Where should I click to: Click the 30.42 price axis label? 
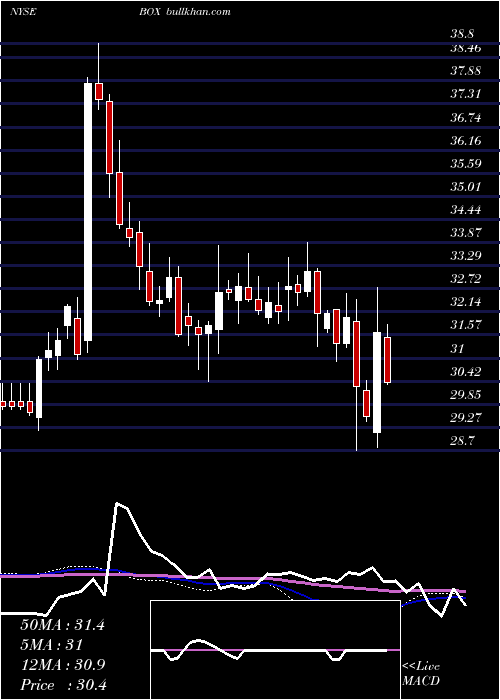(466, 371)
